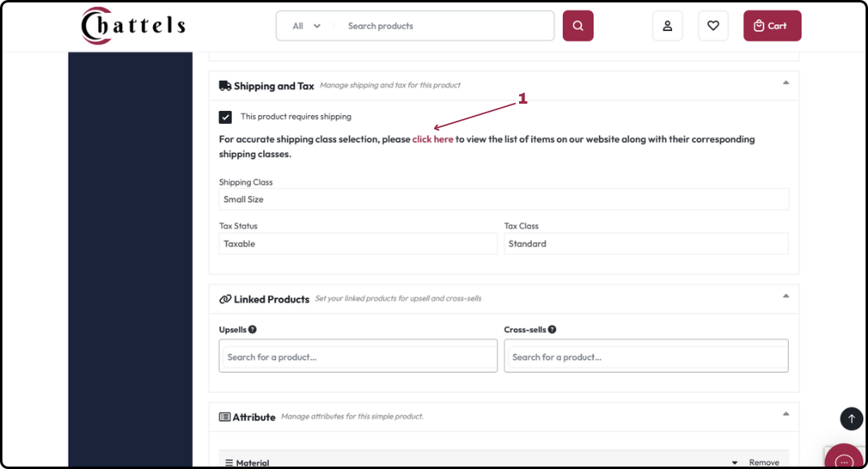Open the wishlist heart icon
The image size is (868, 469).
[713, 25]
